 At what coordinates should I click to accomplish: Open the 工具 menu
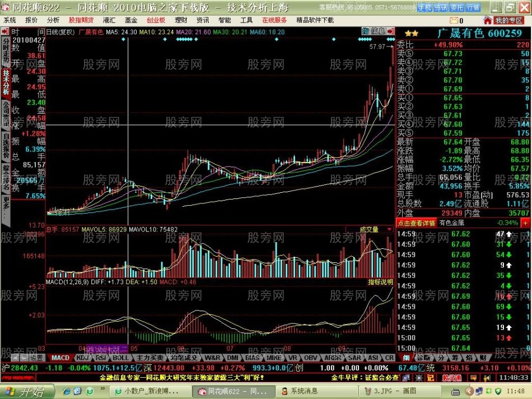click(x=246, y=18)
